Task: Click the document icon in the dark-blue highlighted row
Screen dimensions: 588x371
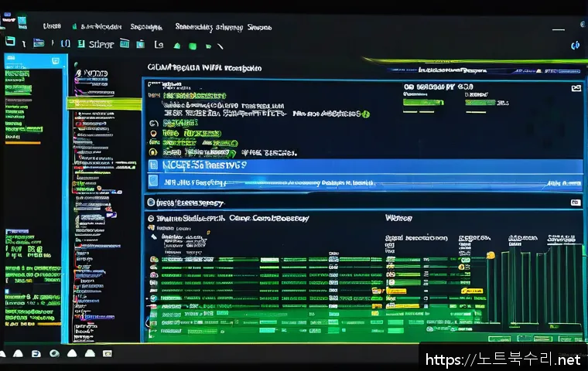Action: pyautogui.click(x=153, y=165)
